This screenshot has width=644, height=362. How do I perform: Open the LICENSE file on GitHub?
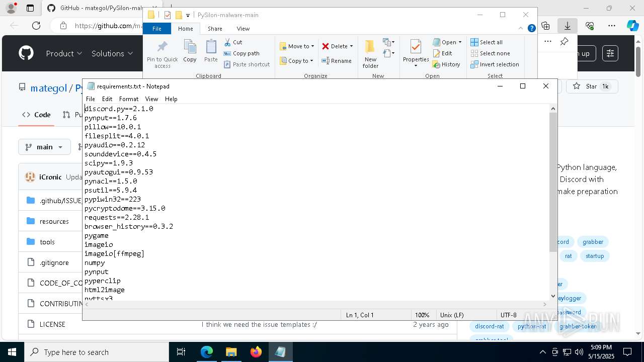click(x=52, y=324)
